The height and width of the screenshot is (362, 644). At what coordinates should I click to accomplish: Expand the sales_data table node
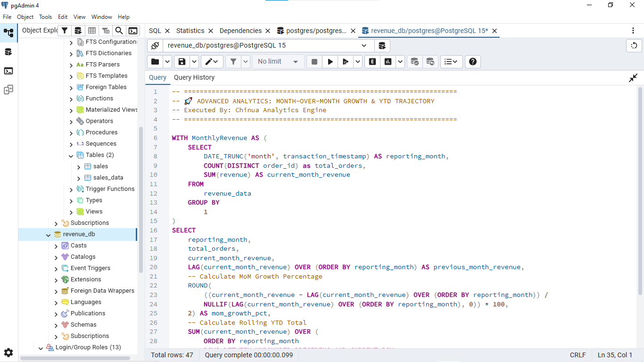(79, 178)
